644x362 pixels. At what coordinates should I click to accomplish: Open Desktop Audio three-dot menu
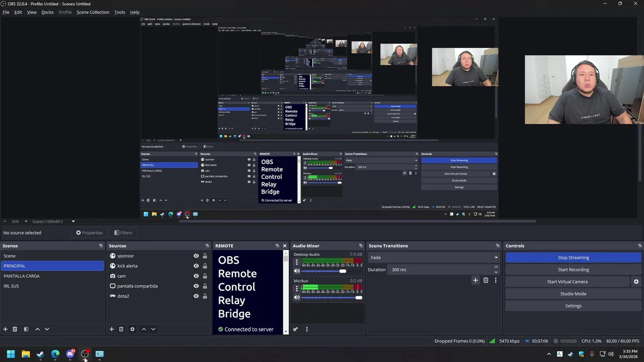tap(297, 262)
